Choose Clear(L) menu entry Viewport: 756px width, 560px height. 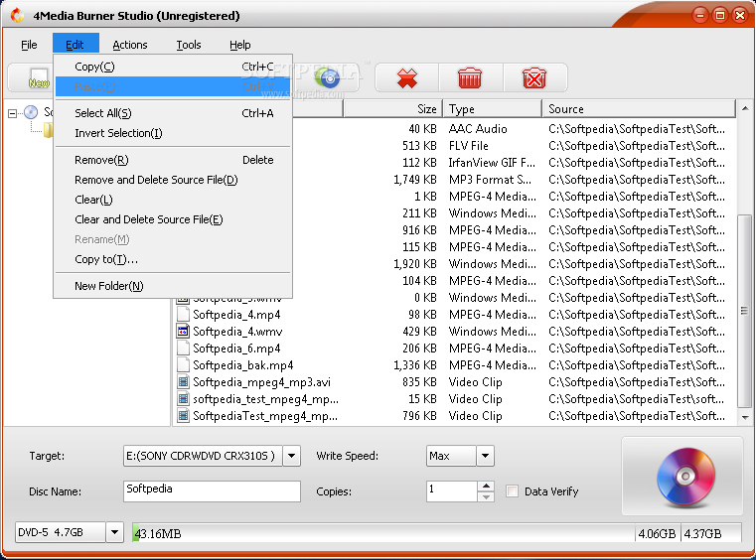click(173, 200)
